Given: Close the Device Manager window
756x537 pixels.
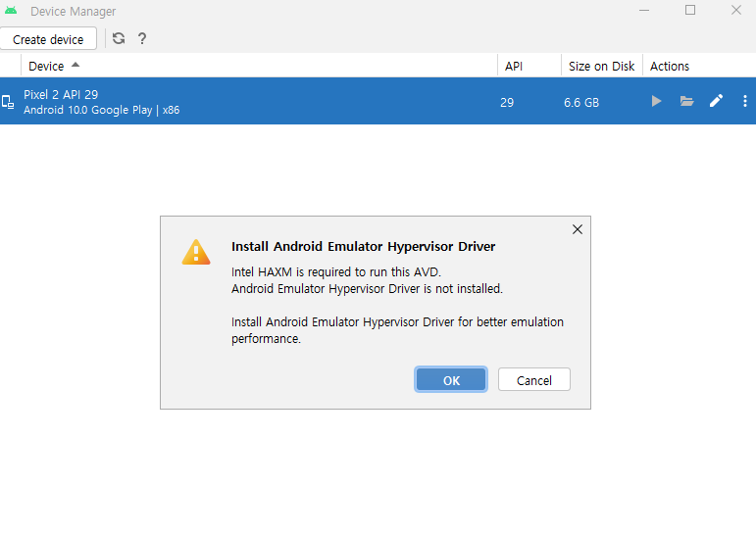Looking at the screenshot, I should tap(735, 10).
